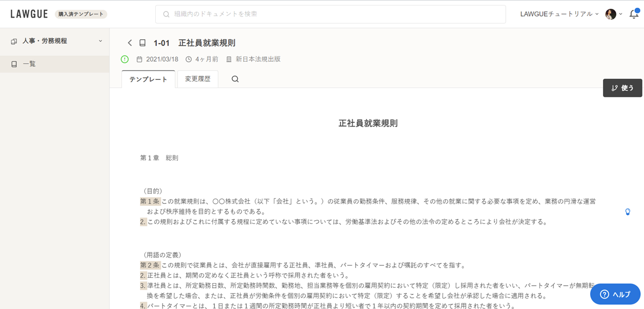The image size is (644, 309).
Task: Focus the 組織内のドキュメントを検索 search field
Action: 330,14
